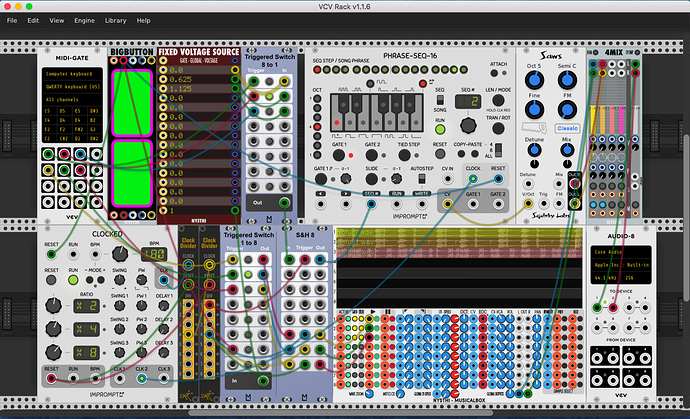
Task: Open the File menu
Action: pos(12,20)
